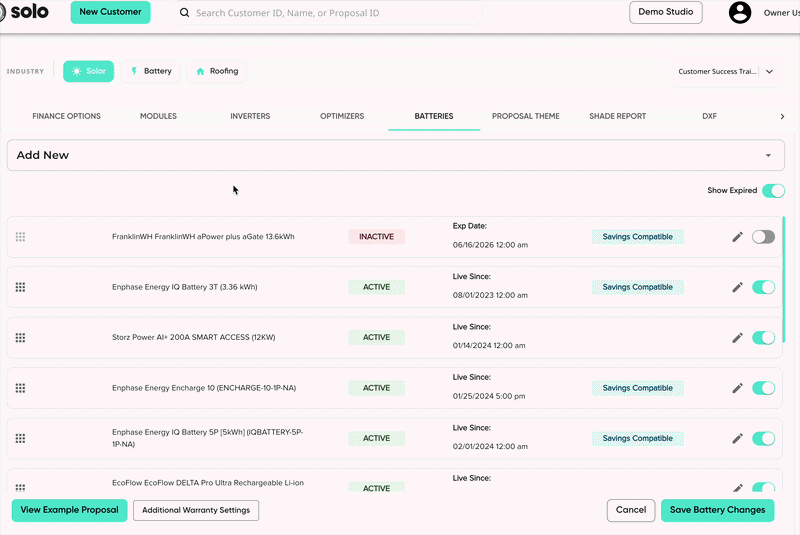Click the Solar sun icon

(x=77, y=71)
